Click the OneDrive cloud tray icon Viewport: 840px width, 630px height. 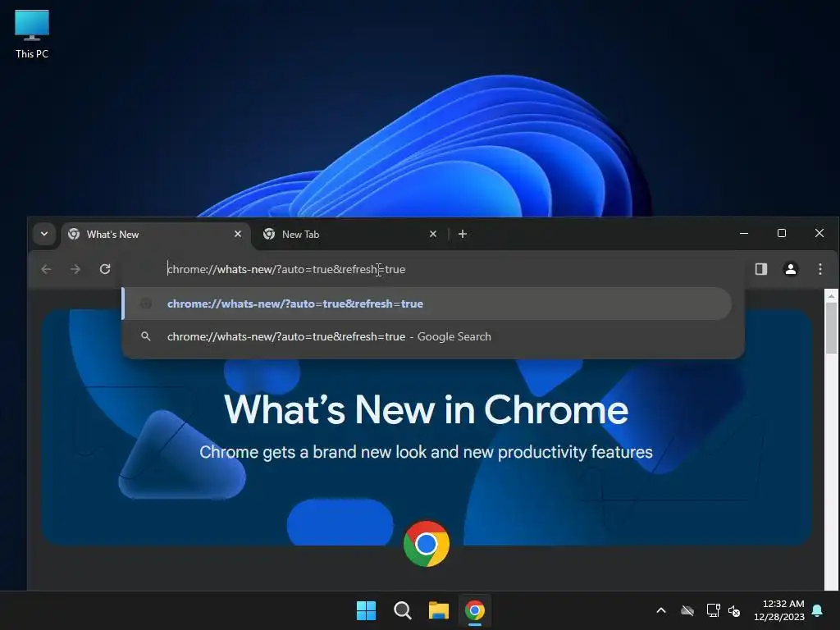click(687, 610)
